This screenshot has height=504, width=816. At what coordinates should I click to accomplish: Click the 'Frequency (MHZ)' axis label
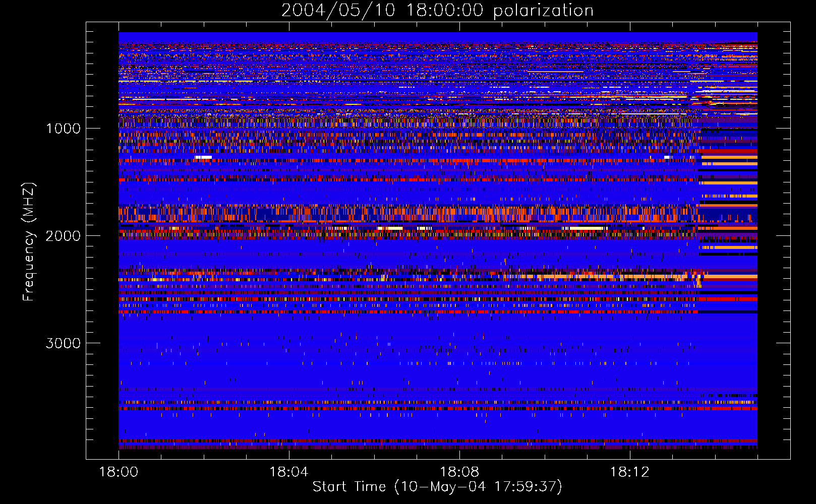click(29, 242)
